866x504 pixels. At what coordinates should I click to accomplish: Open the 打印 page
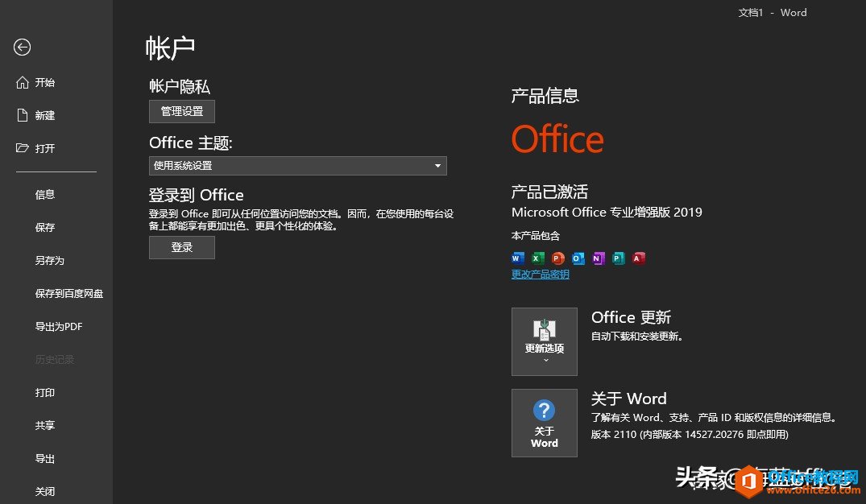click(x=45, y=392)
